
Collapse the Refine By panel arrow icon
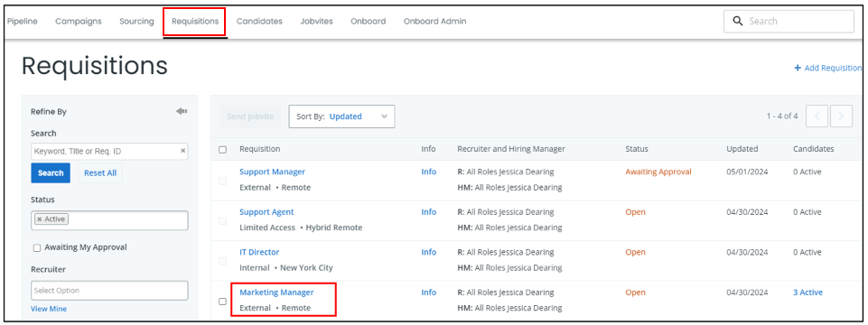pos(182,111)
